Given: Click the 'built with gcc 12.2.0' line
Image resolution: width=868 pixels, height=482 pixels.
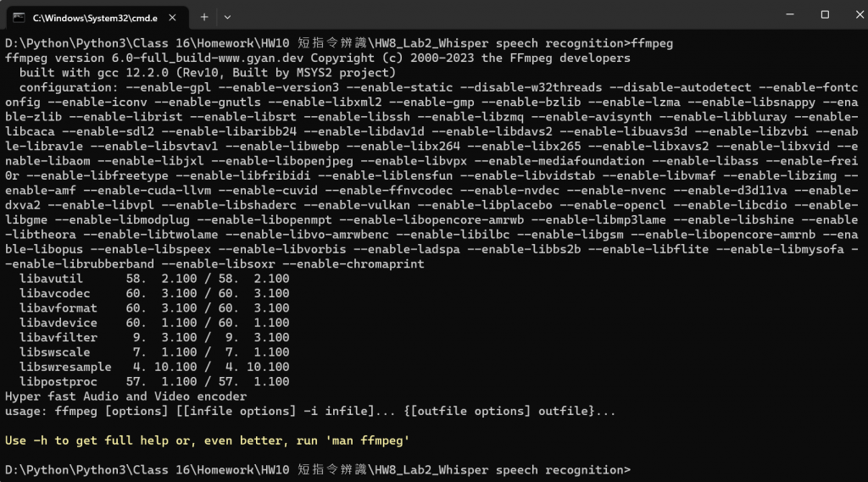Looking at the screenshot, I should (208, 73).
